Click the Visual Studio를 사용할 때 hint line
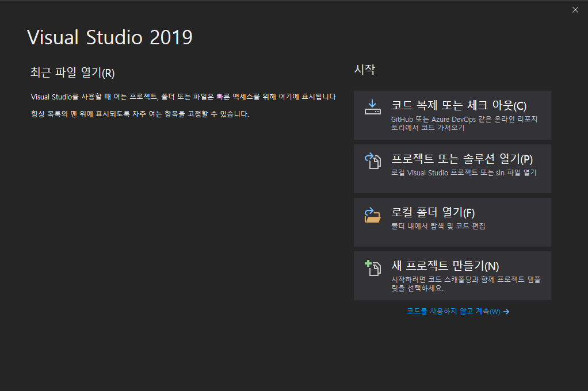 (183, 97)
